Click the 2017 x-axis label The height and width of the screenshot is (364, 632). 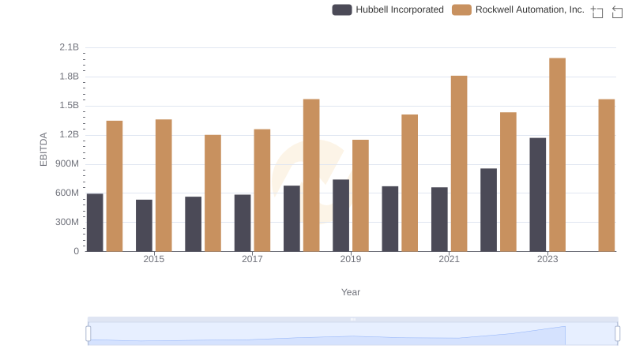252,259
